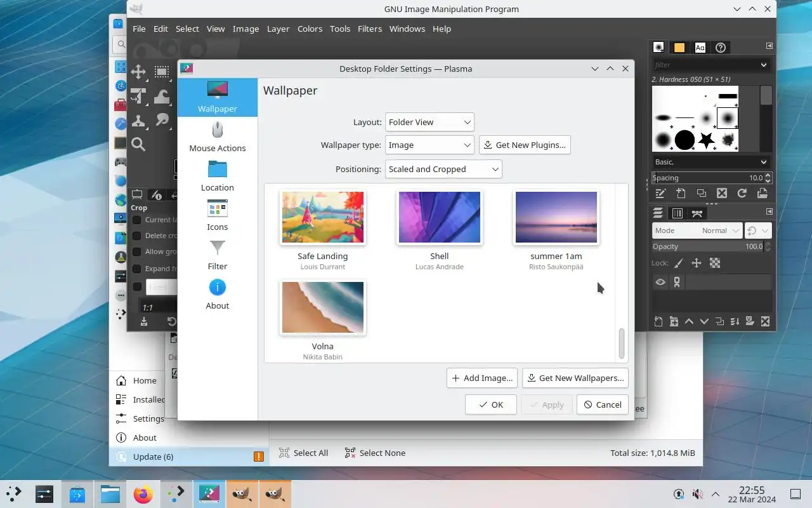The image size is (812, 508).
Task: Open brushes panel tab menu arrow
Action: [769, 46]
